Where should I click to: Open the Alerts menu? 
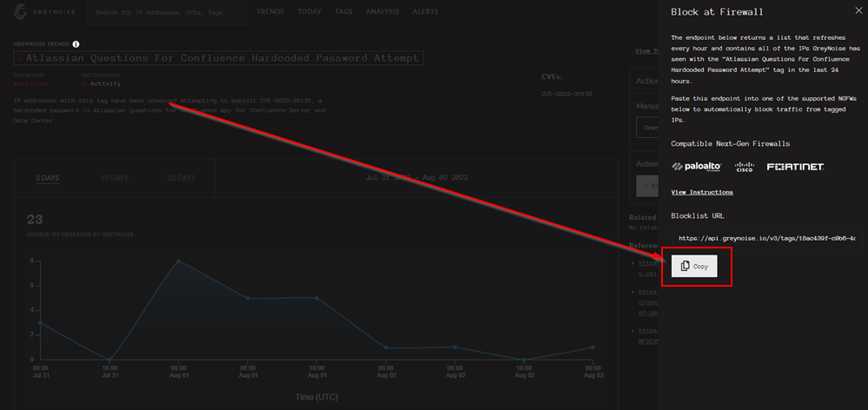(x=425, y=11)
